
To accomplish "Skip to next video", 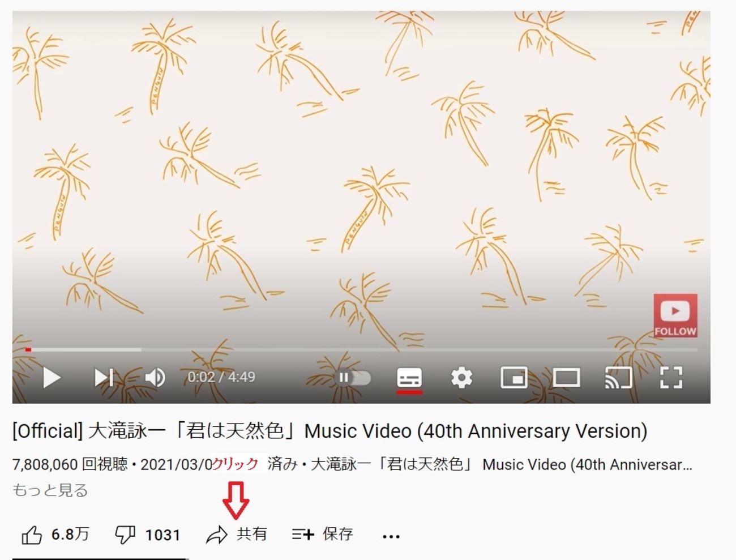I will 104,378.
